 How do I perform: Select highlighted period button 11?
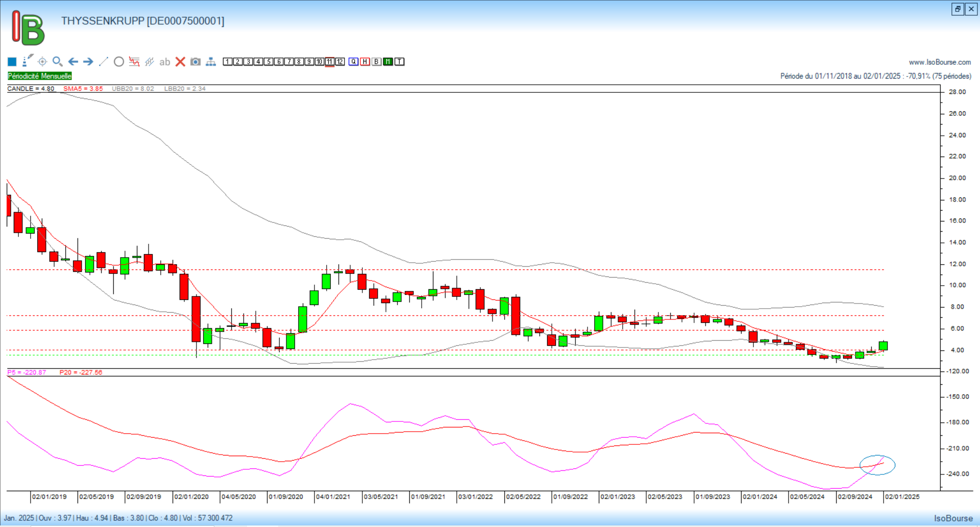coord(330,62)
